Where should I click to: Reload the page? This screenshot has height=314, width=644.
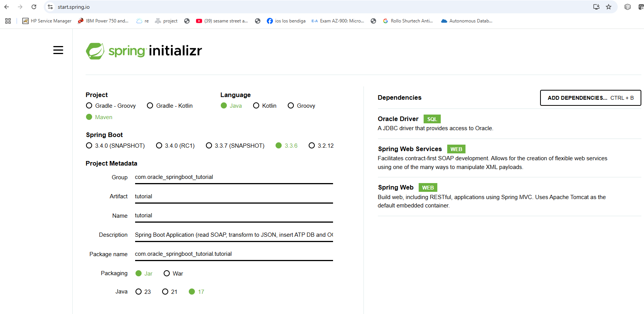34,7
